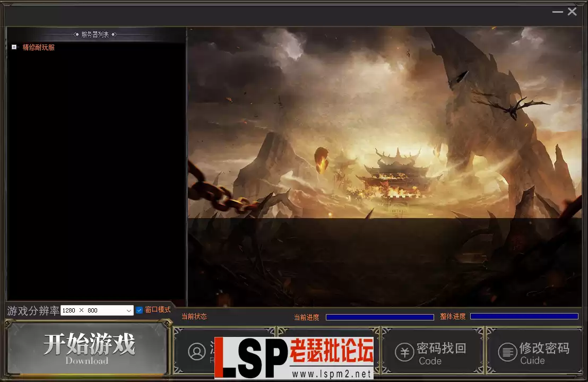
Task: Click the list icon on 修改密码
Action: coord(507,352)
